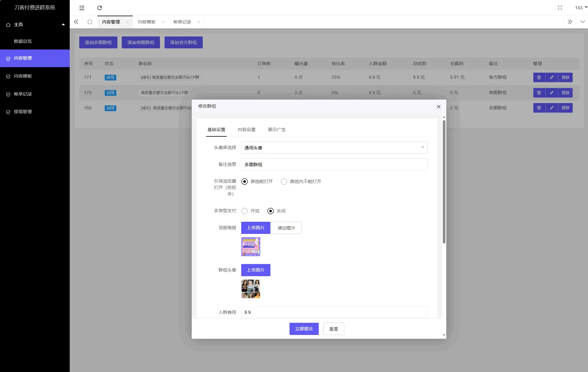Viewport: 588px width, 372px height.
Task: Collapse the 主页 sidebar group chevron
Action: (63, 25)
